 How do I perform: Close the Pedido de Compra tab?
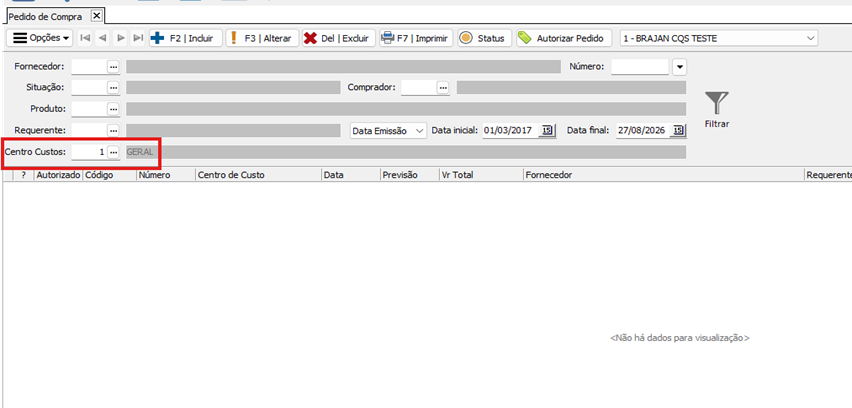96,16
